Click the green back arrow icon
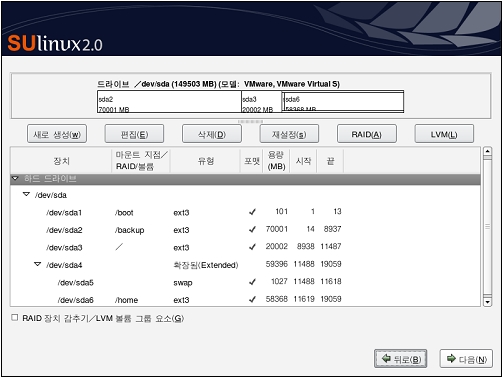The width and height of the screenshot is (503, 378). (386, 359)
